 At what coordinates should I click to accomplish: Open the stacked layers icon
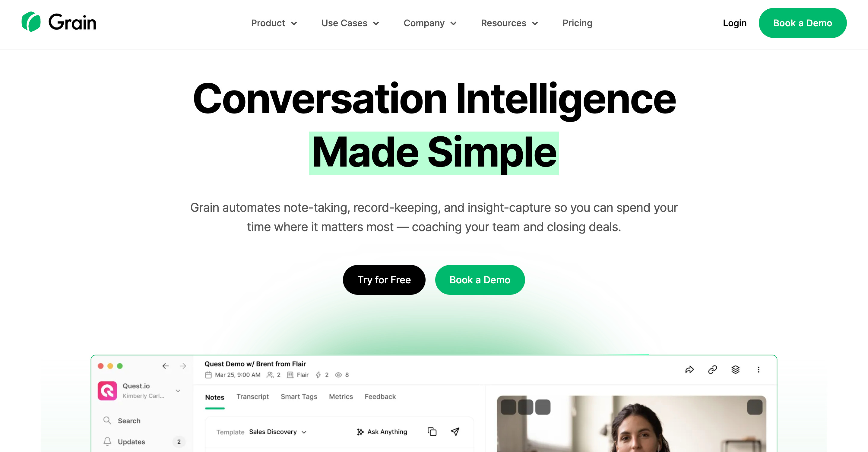735,370
